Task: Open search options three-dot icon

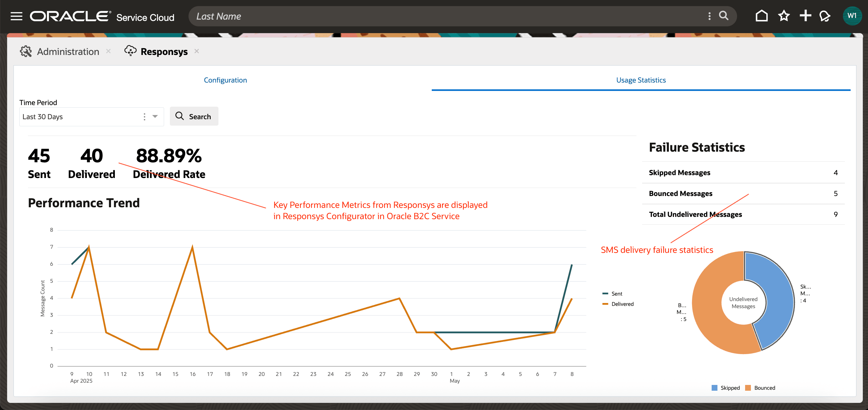Action: click(709, 16)
